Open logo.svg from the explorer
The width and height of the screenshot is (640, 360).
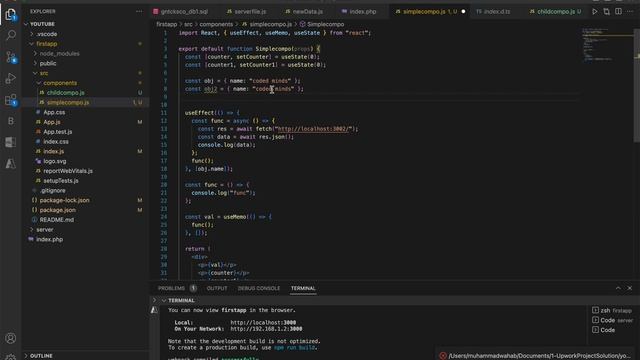pos(55,161)
